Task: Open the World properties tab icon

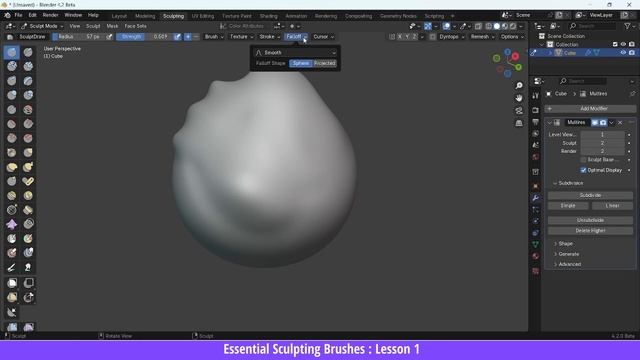Action: coord(536,157)
